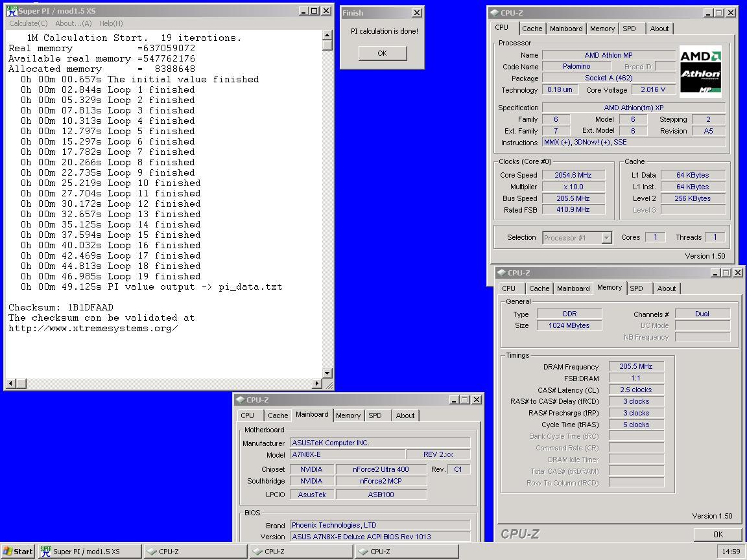Click the motherboard Model field A7N8X-E
Viewport: 747px width, 560px height.
coord(348,455)
